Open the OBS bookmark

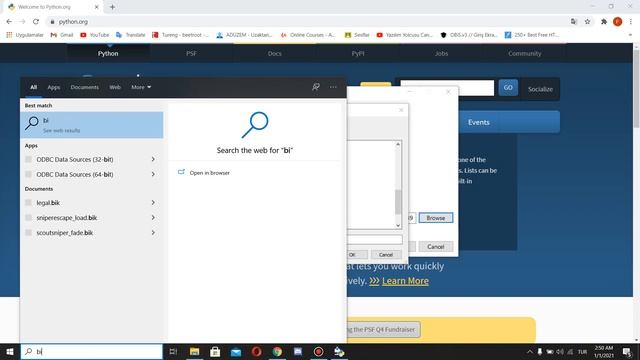[469, 35]
